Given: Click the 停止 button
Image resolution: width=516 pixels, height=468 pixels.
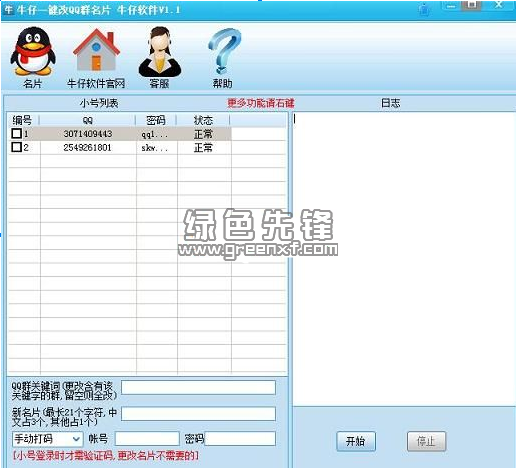Looking at the screenshot, I should point(426,441).
